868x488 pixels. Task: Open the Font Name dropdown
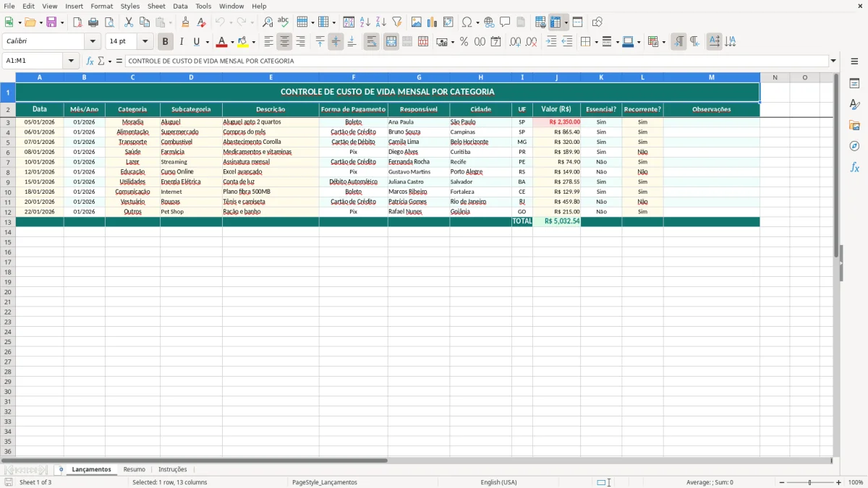[93, 42]
